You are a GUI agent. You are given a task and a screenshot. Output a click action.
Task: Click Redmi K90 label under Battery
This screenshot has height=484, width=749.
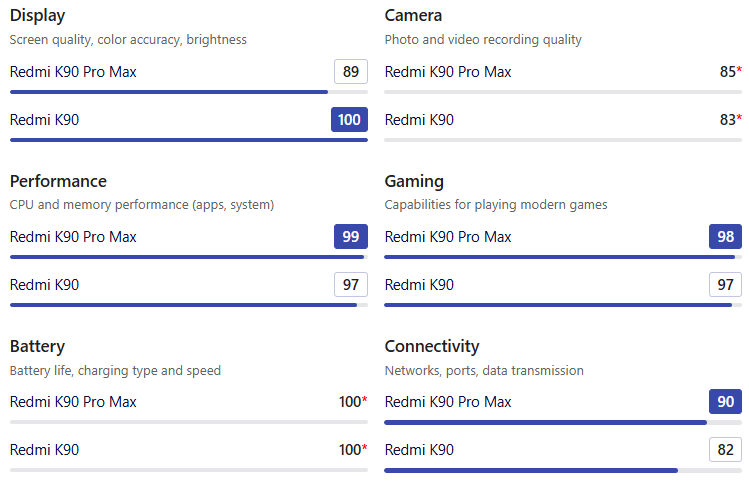44,450
